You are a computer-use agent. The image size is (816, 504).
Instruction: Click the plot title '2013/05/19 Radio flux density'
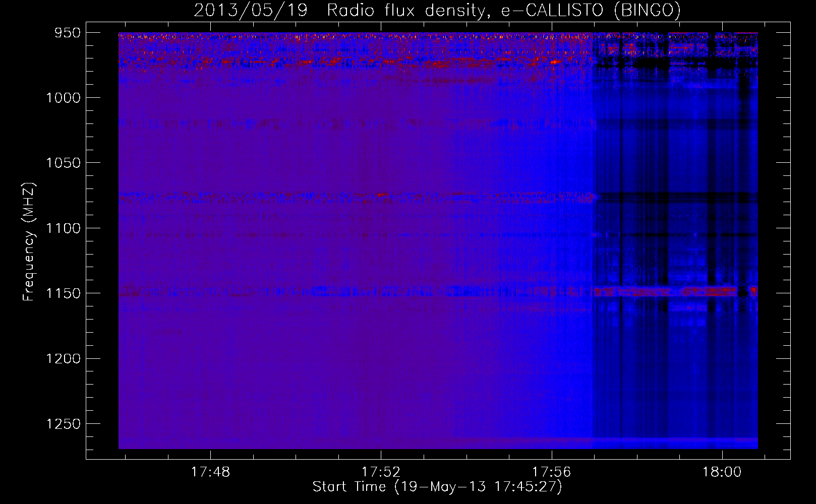(437, 11)
